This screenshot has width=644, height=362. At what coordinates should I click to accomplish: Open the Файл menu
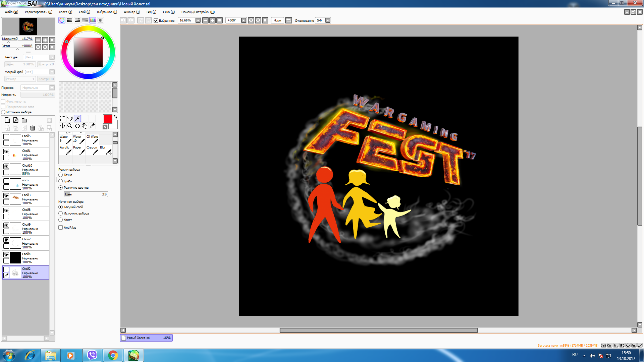pos(11,12)
